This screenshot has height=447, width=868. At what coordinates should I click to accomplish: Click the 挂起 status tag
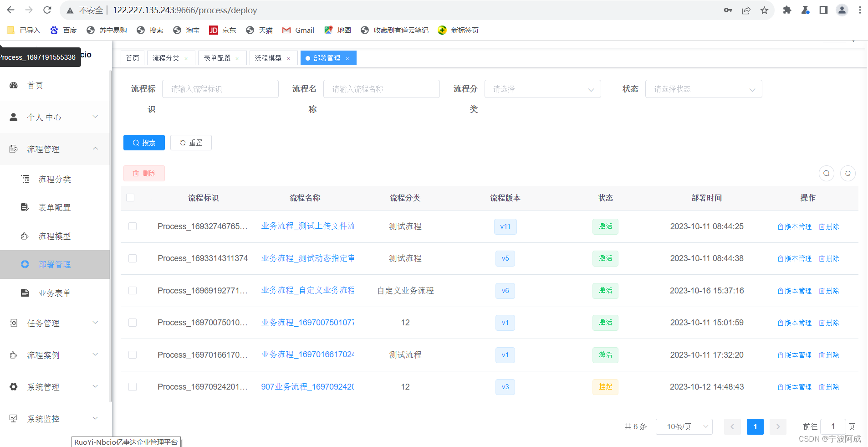coord(605,387)
